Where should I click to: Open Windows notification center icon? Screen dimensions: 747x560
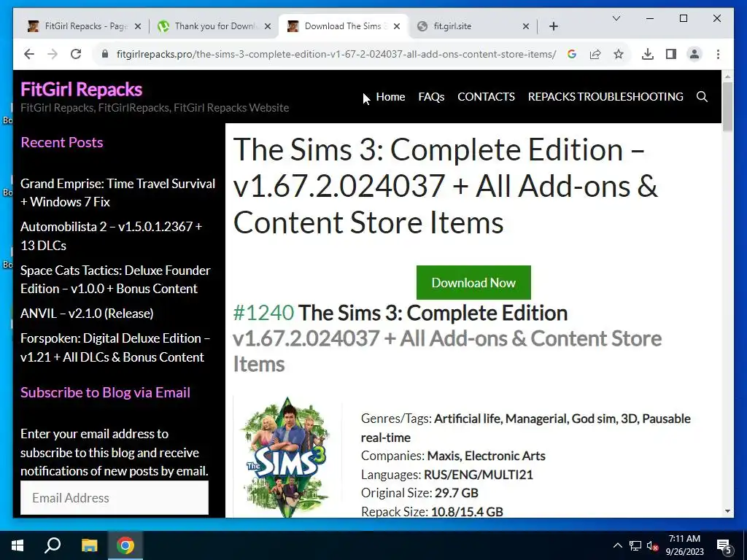(x=724, y=545)
